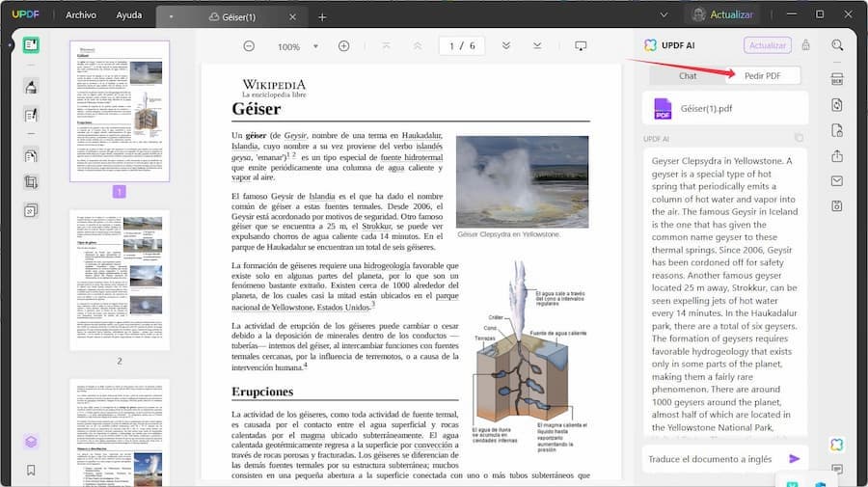Screen dimensions: 868x487
Task: Open the comments panel icon at bottom right
Action: (837, 470)
